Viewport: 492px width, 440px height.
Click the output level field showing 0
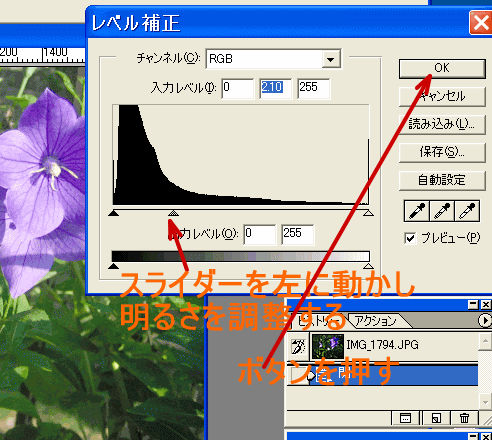point(260,234)
